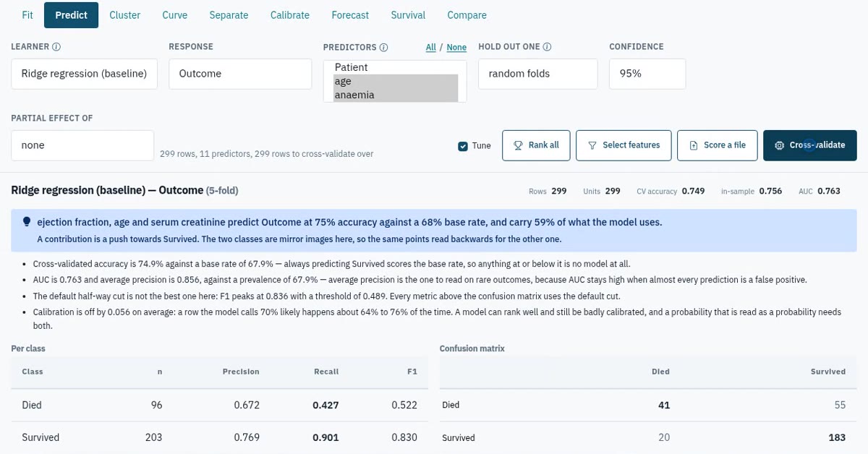868x454 pixels.
Task: Select the active Predict tab
Action: click(x=71, y=15)
